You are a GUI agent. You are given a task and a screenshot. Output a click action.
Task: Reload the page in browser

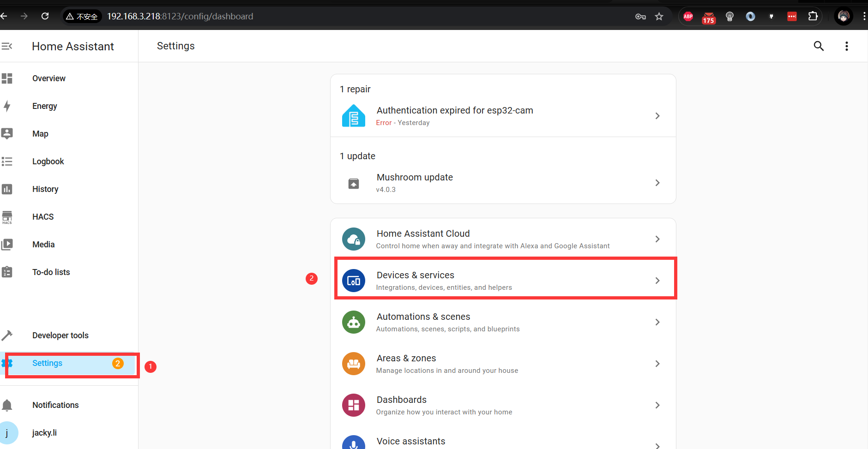click(x=45, y=16)
